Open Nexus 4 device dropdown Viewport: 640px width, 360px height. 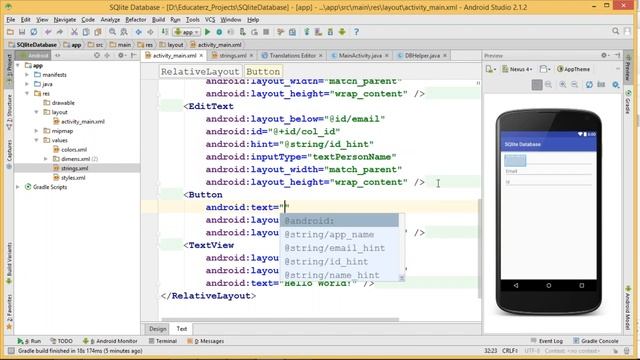coord(517,69)
